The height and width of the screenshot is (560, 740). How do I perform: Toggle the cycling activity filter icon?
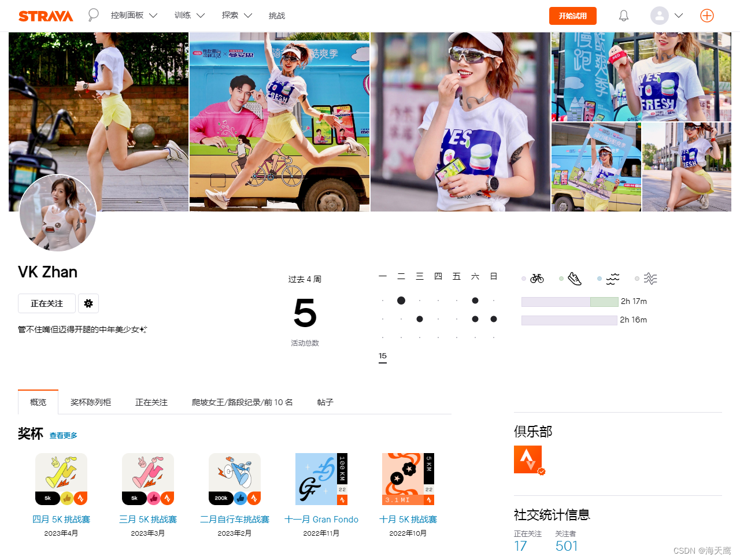click(x=536, y=278)
